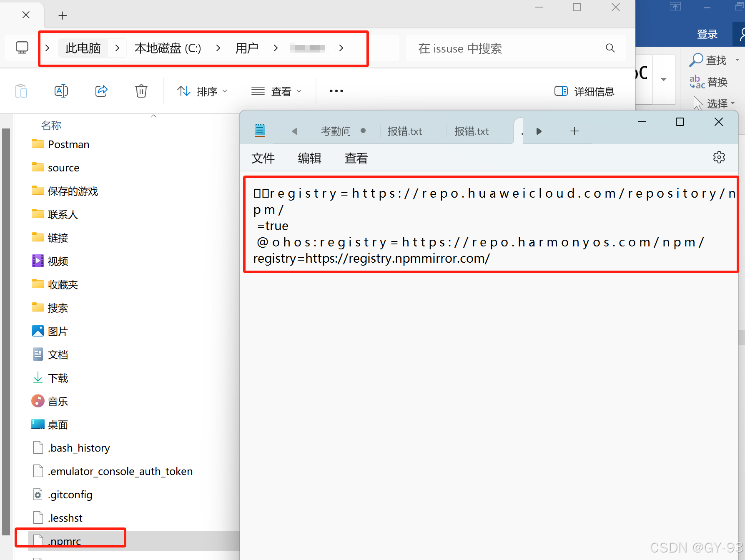Click the Notepad app icon

coord(260,131)
